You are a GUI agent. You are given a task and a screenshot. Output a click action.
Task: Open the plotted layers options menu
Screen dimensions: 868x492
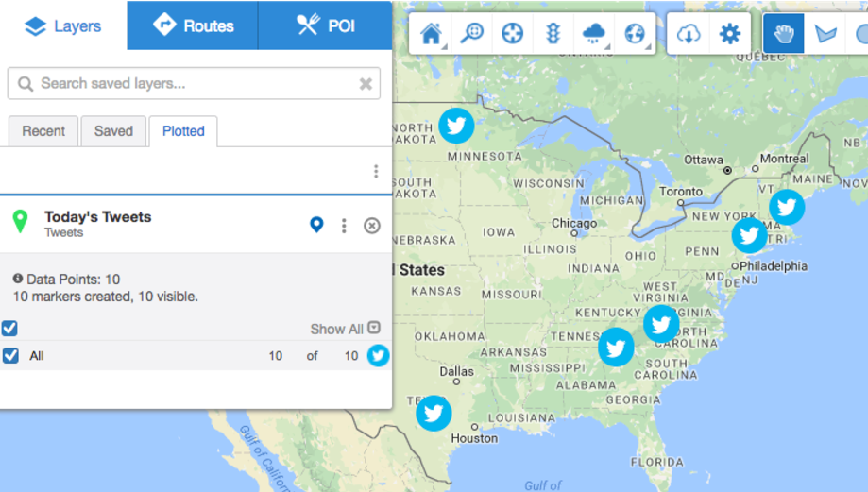coord(376,171)
